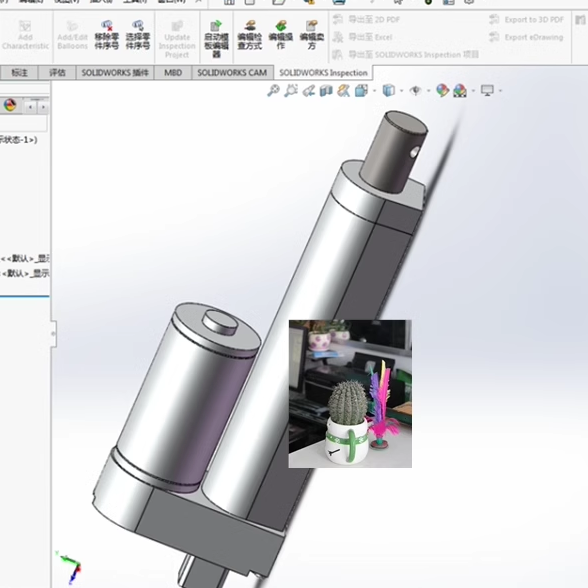
Task: Click the right arrow on manager tabs
Action: tap(43, 108)
